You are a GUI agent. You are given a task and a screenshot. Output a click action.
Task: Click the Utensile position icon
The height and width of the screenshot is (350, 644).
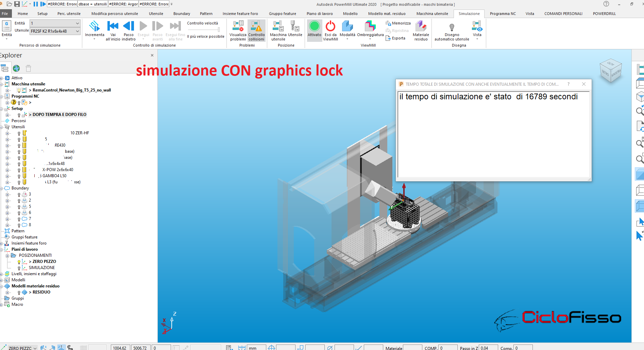pyautogui.click(x=295, y=26)
